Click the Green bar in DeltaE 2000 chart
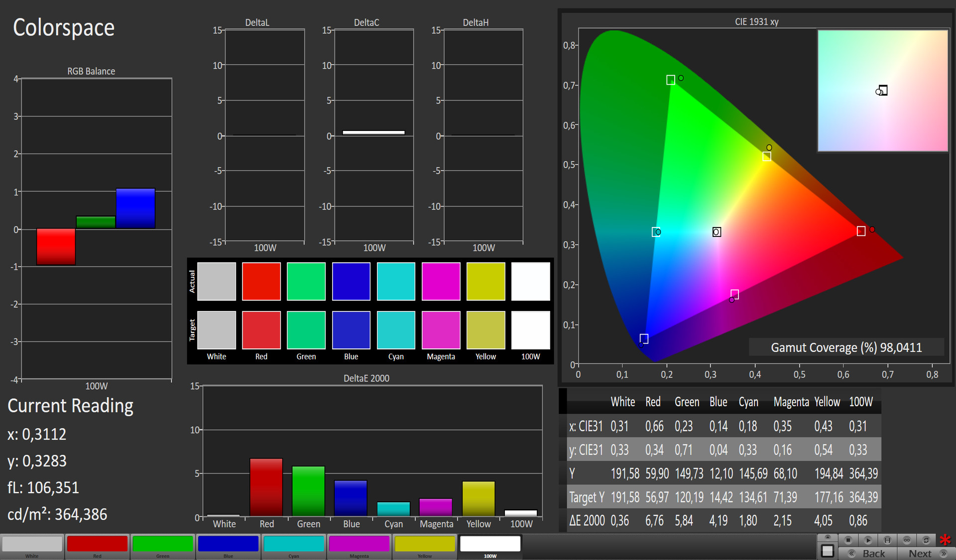956x560 pixels. pyautogui.click(x=308, y=491)
